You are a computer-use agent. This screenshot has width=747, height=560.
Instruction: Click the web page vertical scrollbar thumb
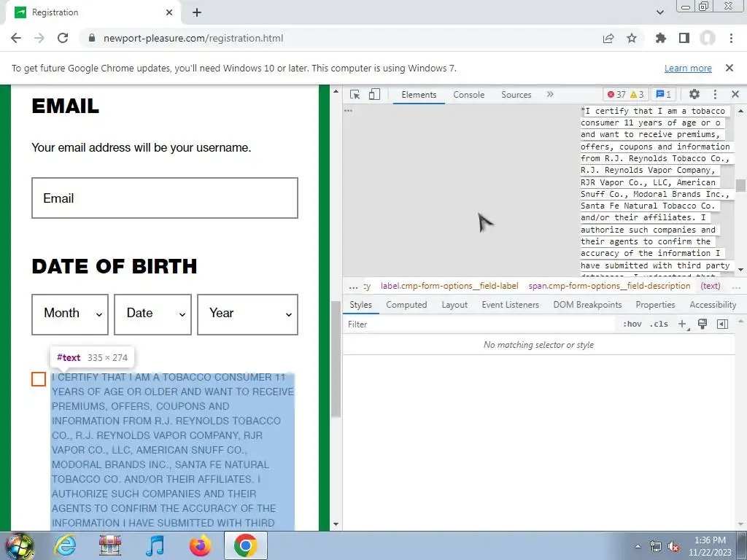coord(336,359)
